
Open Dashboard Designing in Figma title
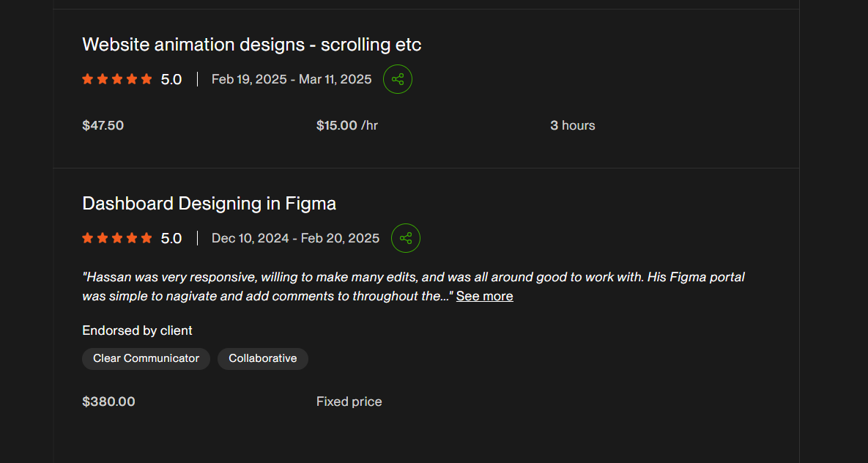[209, 204]
